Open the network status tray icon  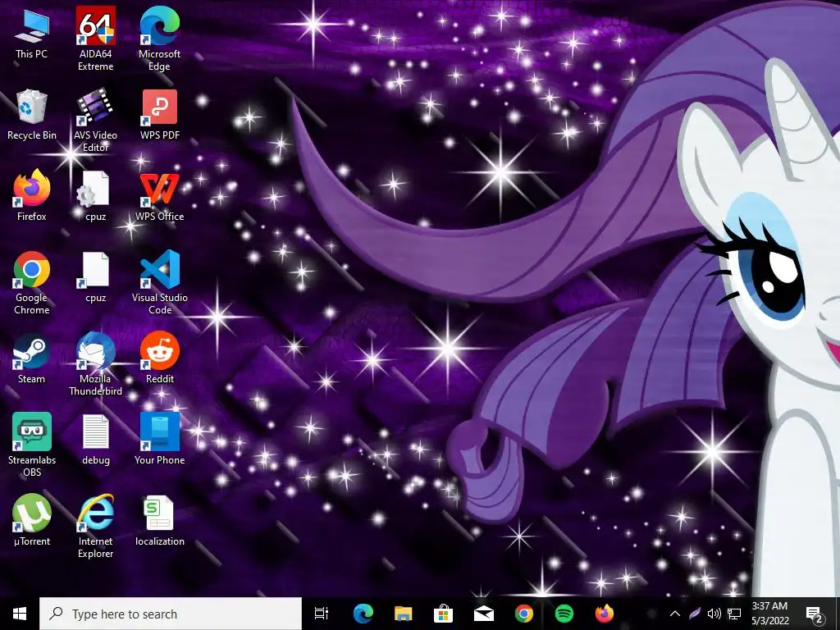coord(734,614)
